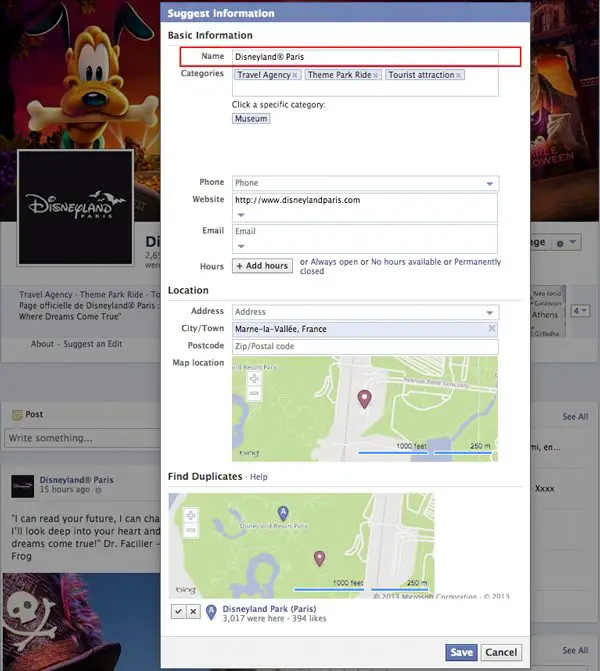Focus the Phone input field
600x671 pixels.
pyautogui.click(x=357, y=183)
